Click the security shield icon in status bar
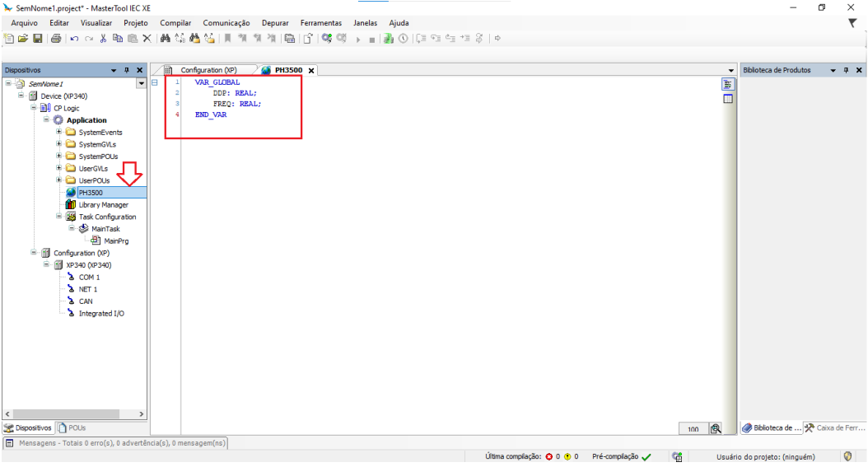868x467 pixels. pyautogui.click(x=848, y=456)
